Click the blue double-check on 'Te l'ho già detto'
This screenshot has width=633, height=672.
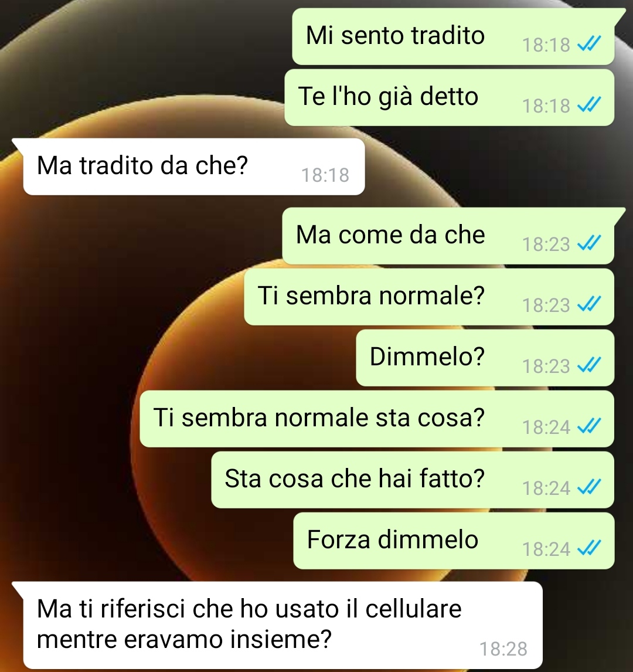coord(589,104)
